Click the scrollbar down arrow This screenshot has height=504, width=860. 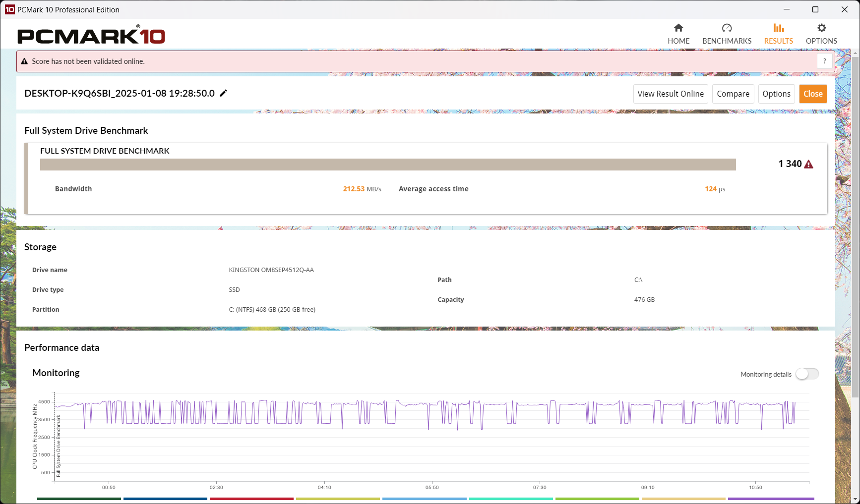pos(855,500)
